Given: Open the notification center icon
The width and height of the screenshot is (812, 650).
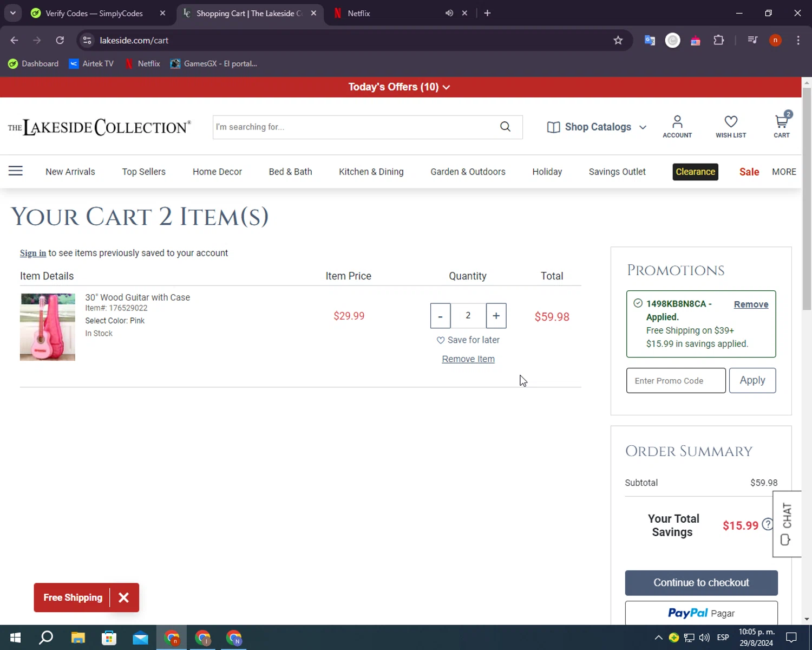Looking at the screenshot, I should coord(791,638).
